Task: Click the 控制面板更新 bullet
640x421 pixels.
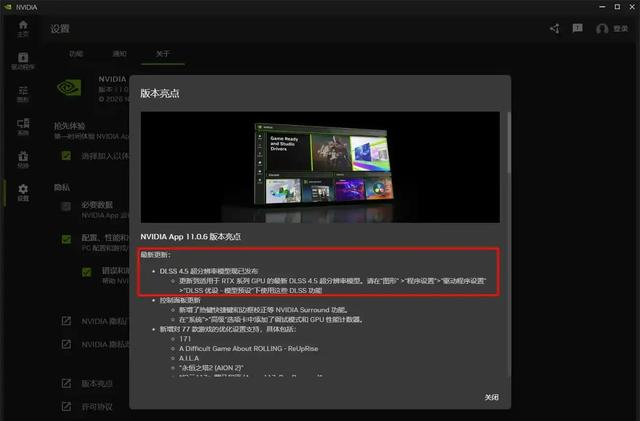Action: 180,300
